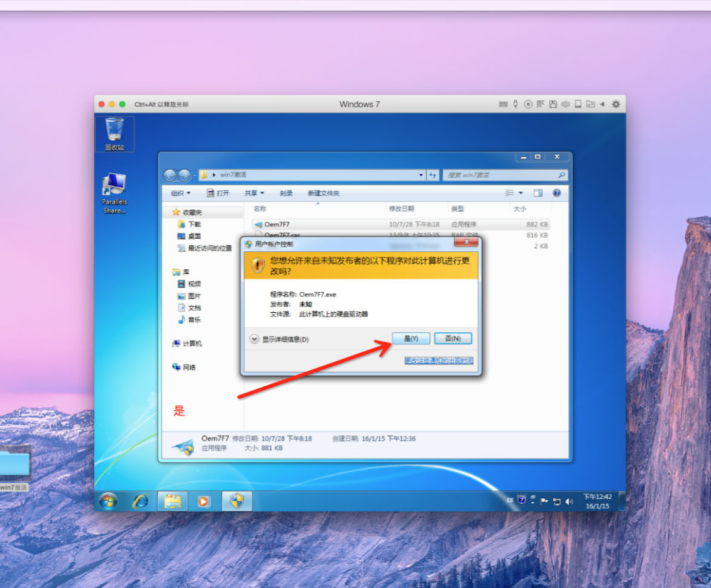Image resolution: width=711 pixels, height=588 pixels.
Task: Click the Explorer help question mark icon
Action: tap(556, 193)
